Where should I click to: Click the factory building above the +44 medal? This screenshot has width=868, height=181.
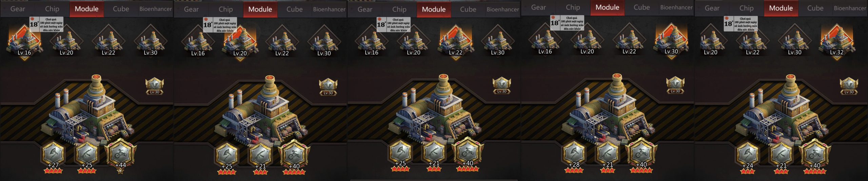coord(87,109)
